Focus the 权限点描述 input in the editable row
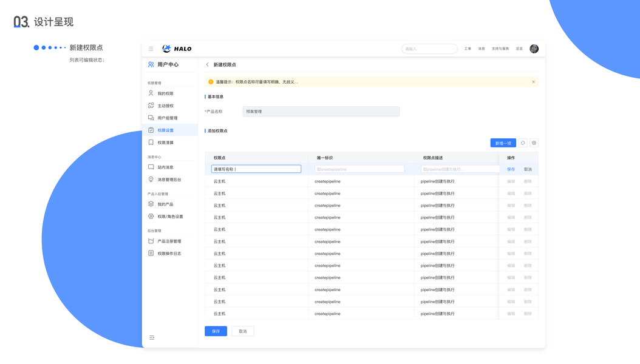 [x=460, y=169]
